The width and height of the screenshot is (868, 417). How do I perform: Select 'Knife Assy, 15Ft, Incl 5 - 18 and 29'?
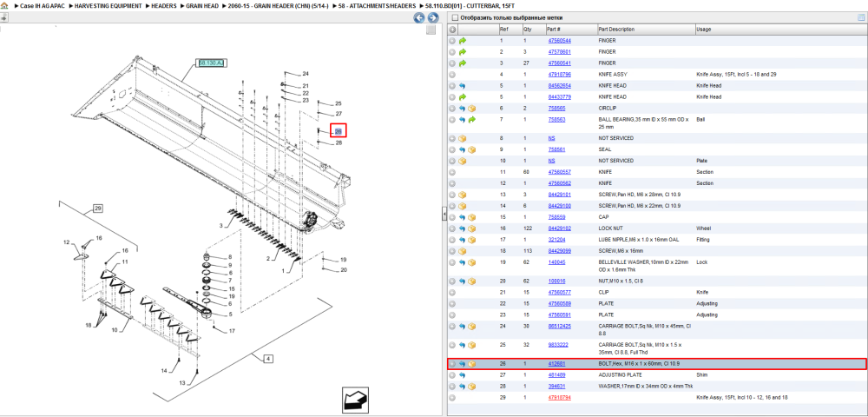coord(736,74)
